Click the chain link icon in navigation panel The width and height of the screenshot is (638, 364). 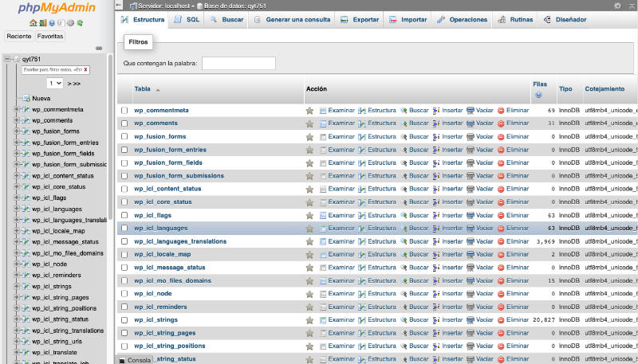tap(99, 48)
